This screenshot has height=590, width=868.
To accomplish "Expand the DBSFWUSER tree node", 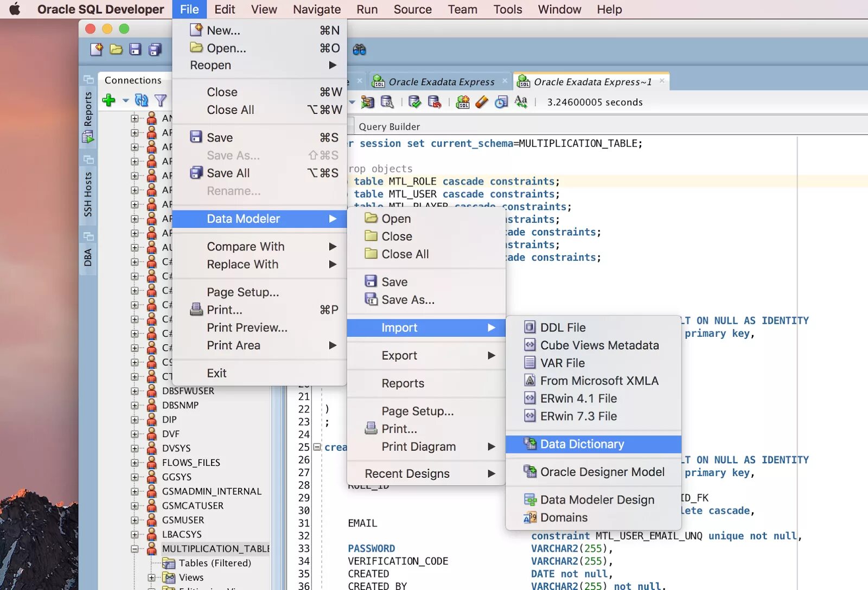I will coord(135,391).
